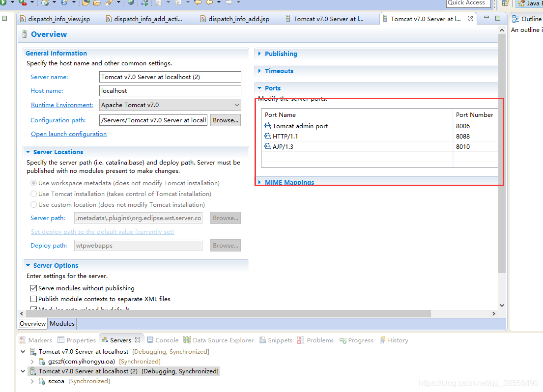543x392 pixels.
Task: Close the active Tomcat server editor tab
Action: pos(470,19)
